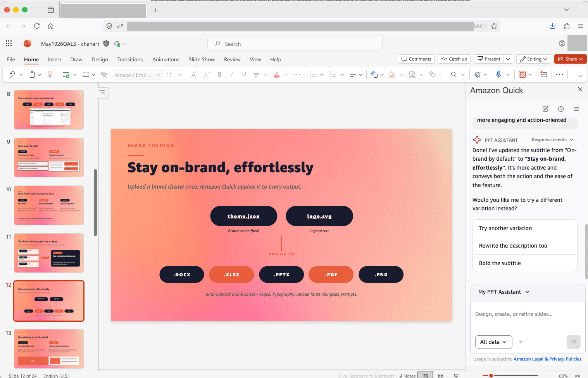The height and width of the screenshot is (378, 588).
Task: Click the Hide Slide eye icon
Action: coord(104,75)
